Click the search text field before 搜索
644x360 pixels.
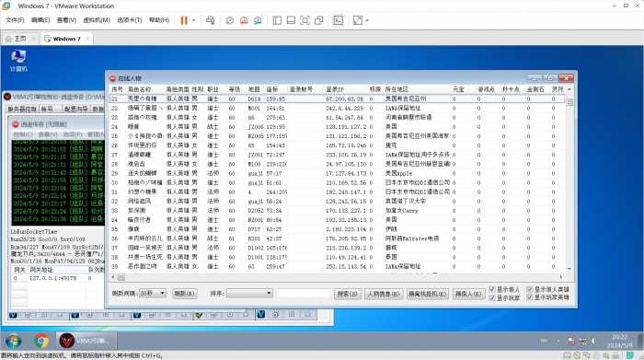tap(304, 294)
